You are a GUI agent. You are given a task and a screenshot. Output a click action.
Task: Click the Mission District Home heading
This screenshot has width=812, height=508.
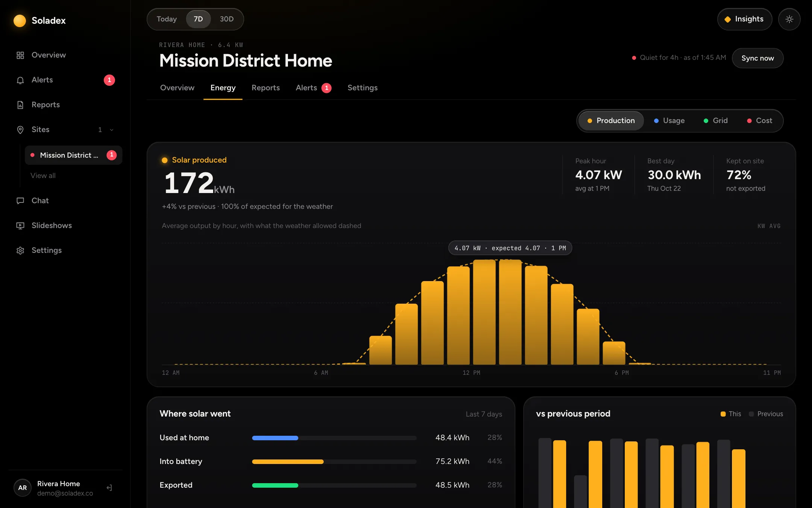245,61
